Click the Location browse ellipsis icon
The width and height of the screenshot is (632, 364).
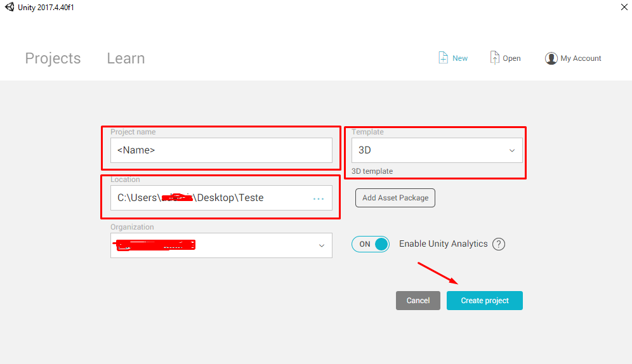(x=319, y=198)
